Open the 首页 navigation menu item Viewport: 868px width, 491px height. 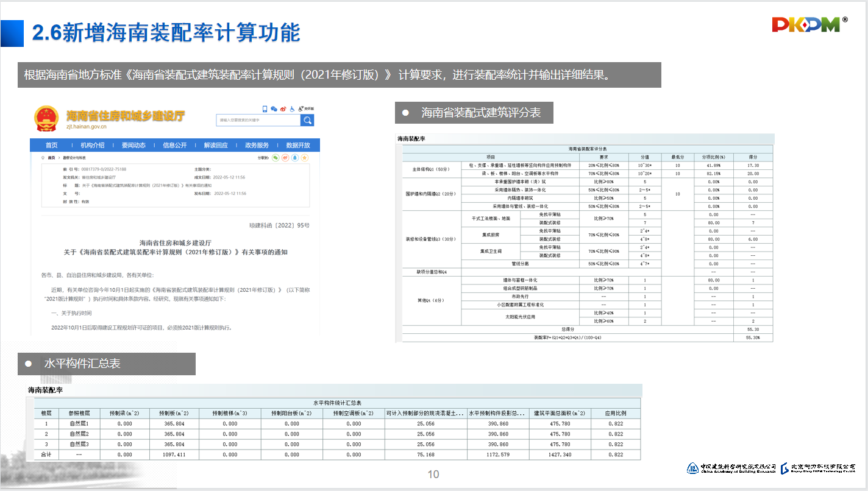point(52,146)
